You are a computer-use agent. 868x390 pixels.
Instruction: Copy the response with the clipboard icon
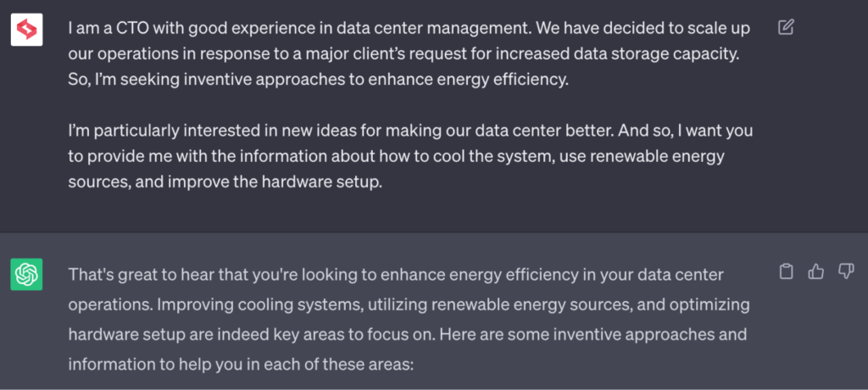(786, 271)
